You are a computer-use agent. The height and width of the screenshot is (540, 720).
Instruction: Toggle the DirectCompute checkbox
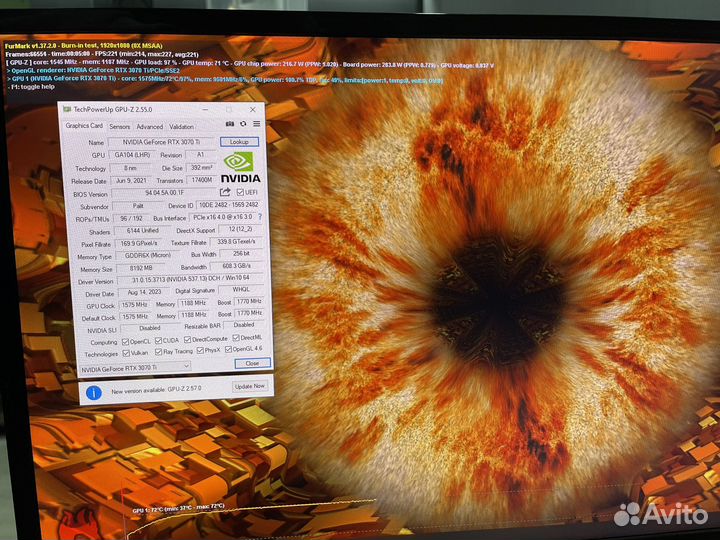click(187, 339)
